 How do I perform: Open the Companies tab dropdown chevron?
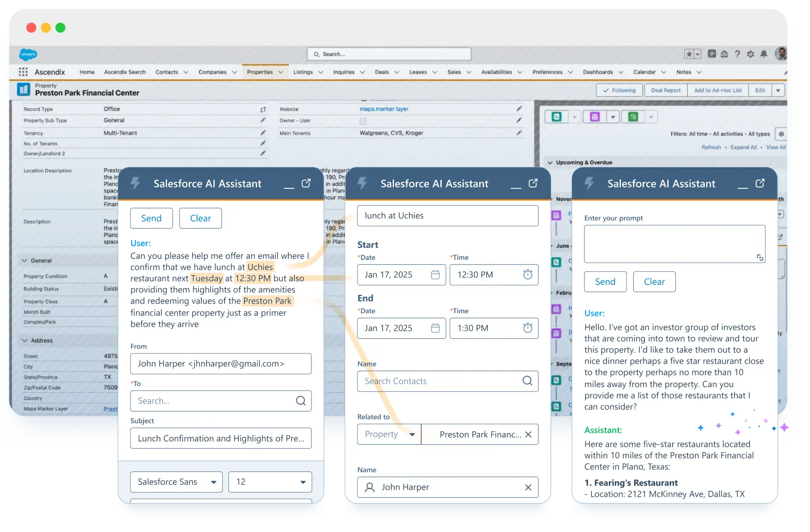235,72
